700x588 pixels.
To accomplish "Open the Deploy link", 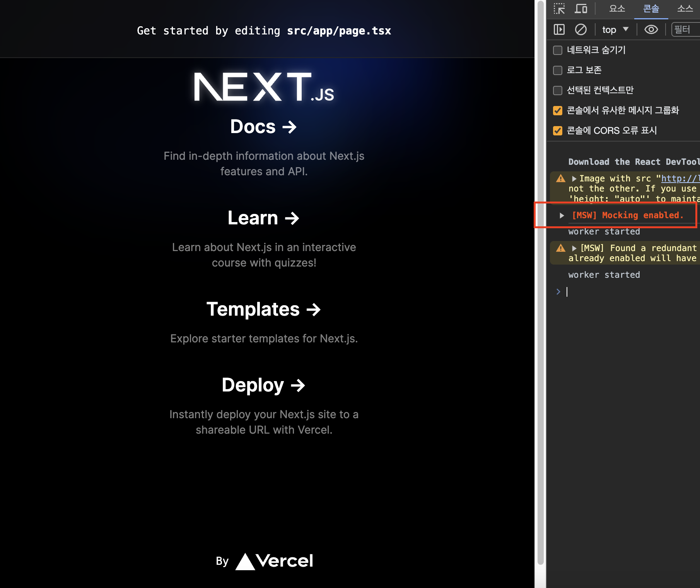I will [x=264, y=385].
